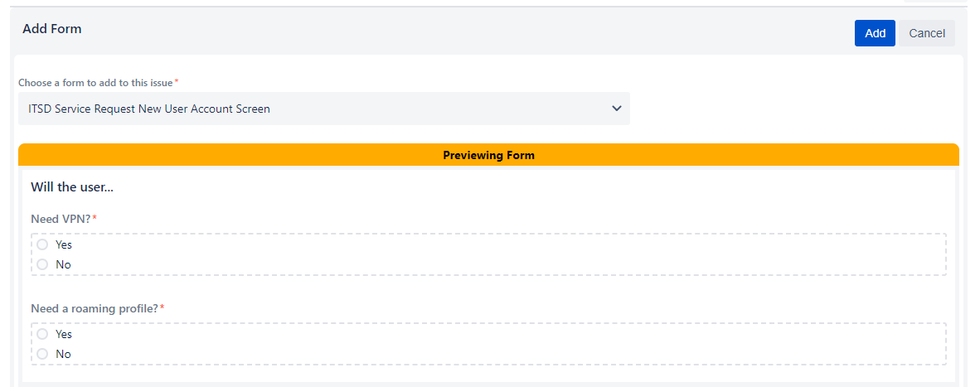Click the 'Will the user...' section title
This screenshot has width=980, height=387.
(72, 187)
